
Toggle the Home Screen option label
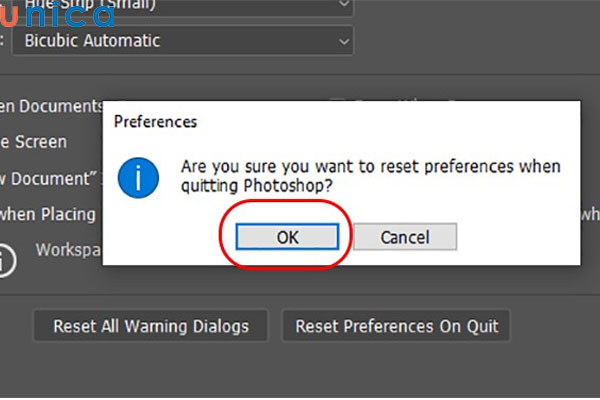[x=34, y=142]
